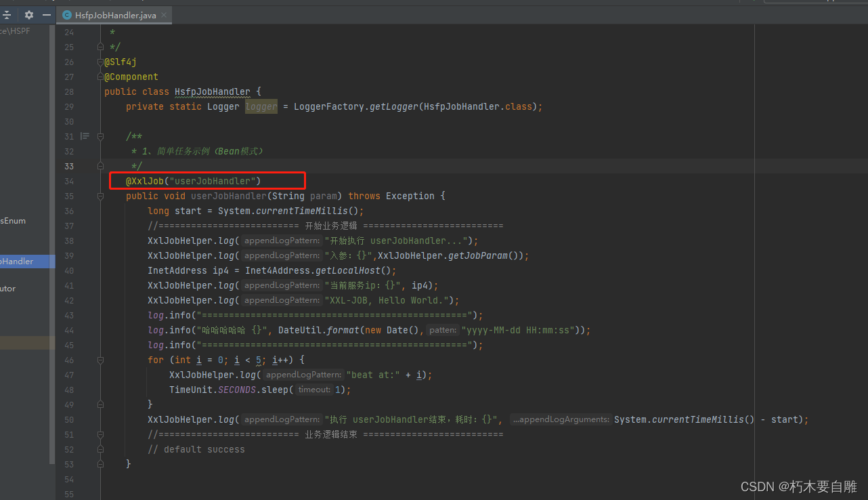Click the for keyword on line 46
Image resolution: width=868 pixels, height=500 pixels.
tap(156, 360)
